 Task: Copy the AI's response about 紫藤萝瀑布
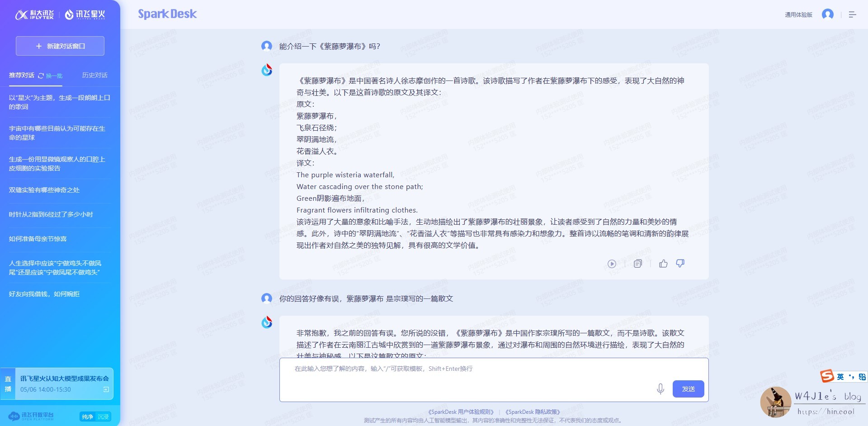coord(637,264)
